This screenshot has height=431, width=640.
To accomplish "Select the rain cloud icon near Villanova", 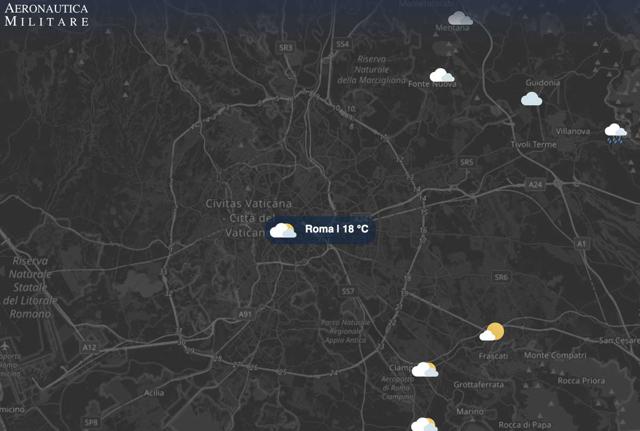I will click(x=616, y=133).
